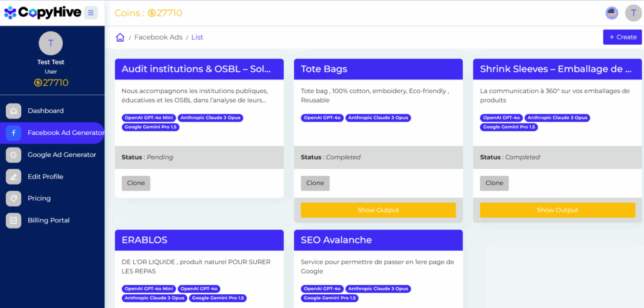Click the home icon in breadcrumb
Screen dimensions: 644x308
point(120,37)
